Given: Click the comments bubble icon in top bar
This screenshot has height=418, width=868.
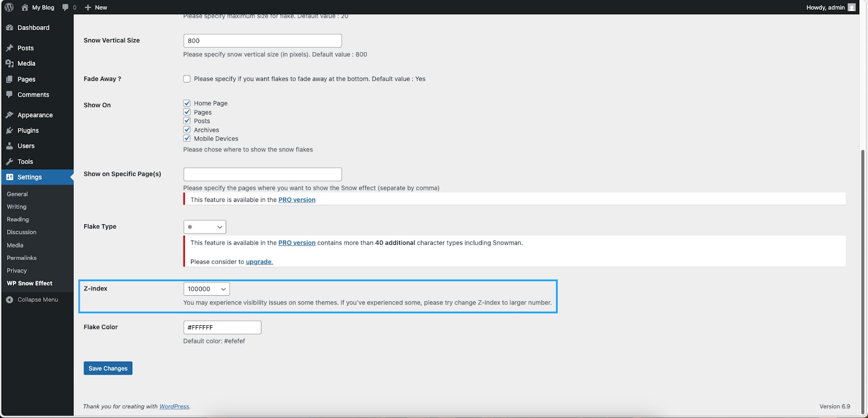Looking at the screenshot, I should click(66, 8).
